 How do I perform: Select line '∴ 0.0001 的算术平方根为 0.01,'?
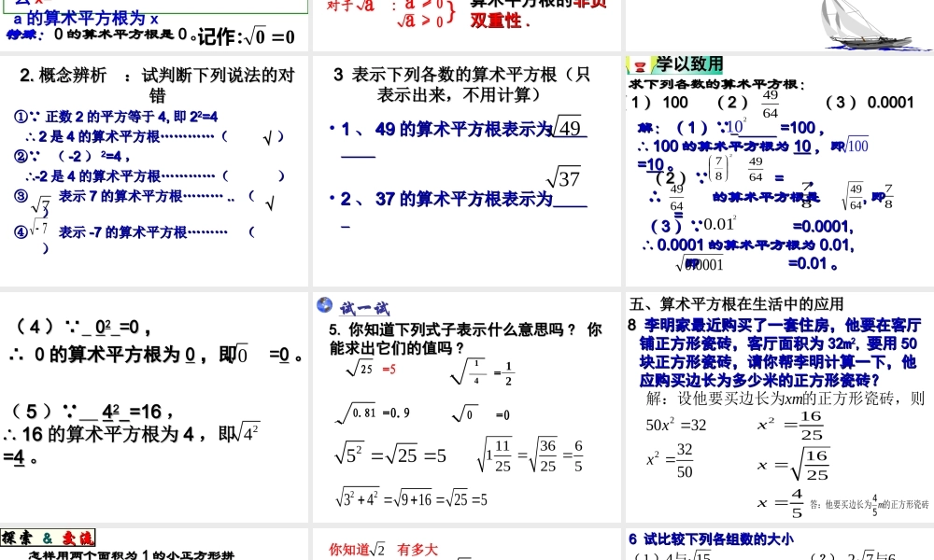[x=749, y=245]
